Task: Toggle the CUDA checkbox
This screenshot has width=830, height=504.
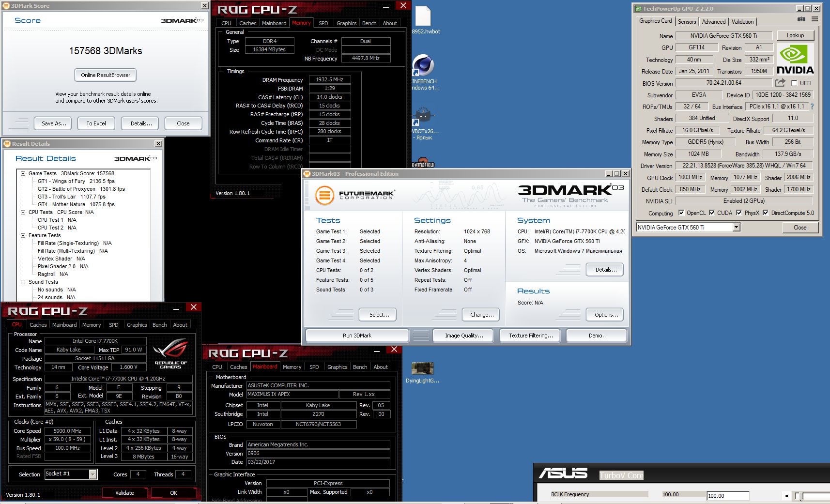Action: 712,213
